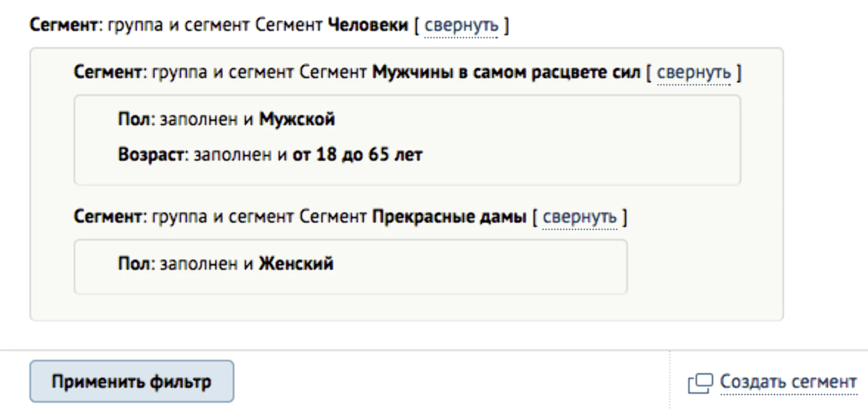
Task: Click the top-level Сегмент label
Action: (63, 25)
